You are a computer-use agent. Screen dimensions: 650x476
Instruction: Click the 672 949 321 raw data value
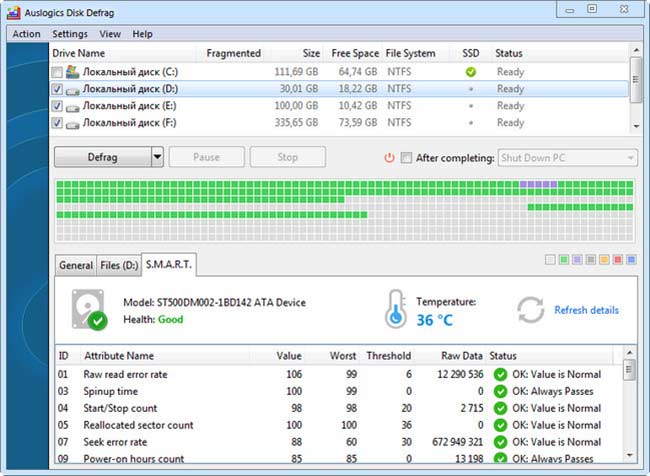point(457,442)
